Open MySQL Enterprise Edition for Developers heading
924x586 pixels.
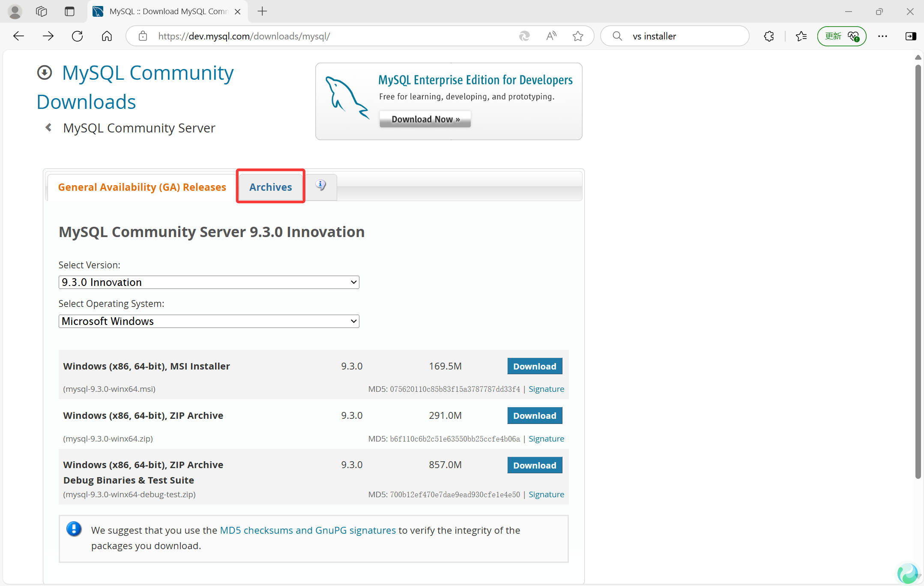(475, 80)
